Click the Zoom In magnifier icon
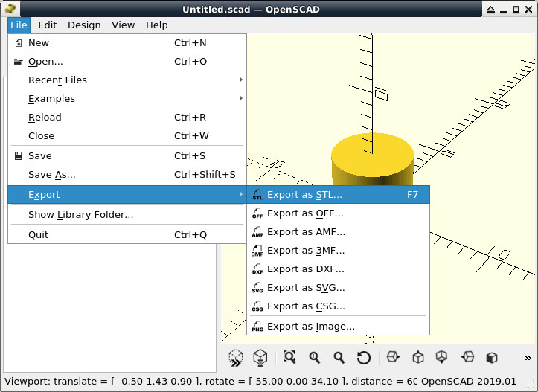The image size is (538, 392). [x=314, y=357]
